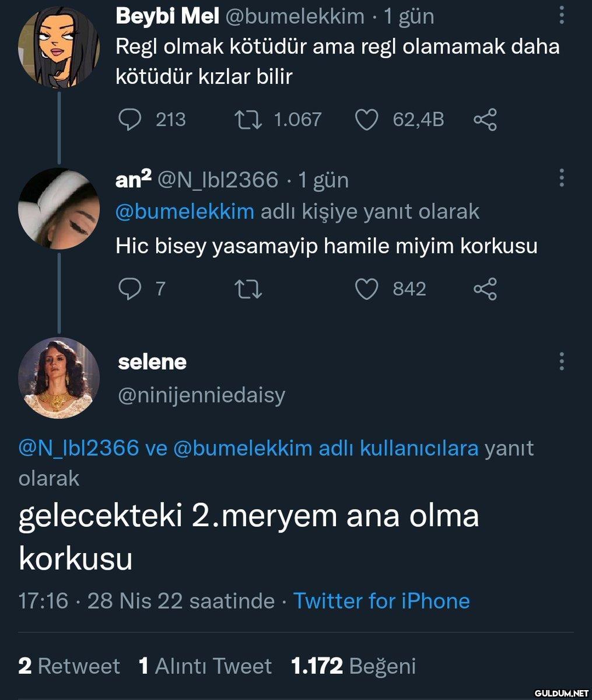Retweet Beybi Mel's tweet
The image size is (592, 700).
coord(248,120)
